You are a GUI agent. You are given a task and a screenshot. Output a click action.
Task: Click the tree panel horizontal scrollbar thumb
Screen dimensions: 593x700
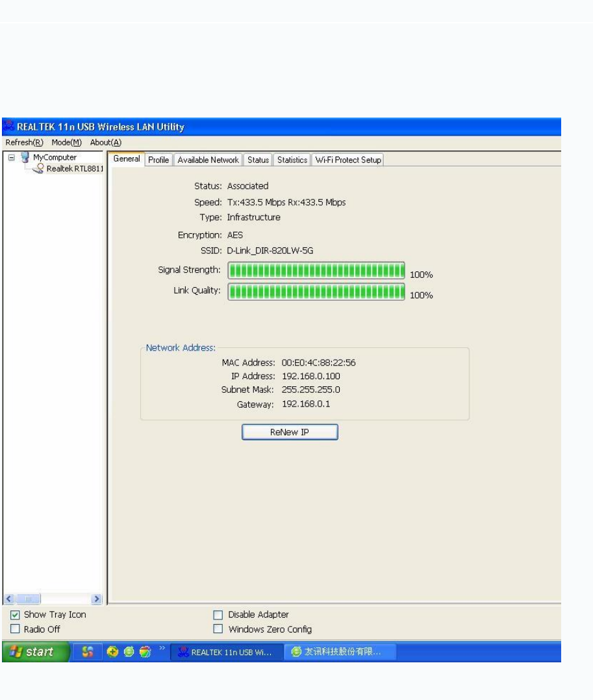[x=28, y=599]
